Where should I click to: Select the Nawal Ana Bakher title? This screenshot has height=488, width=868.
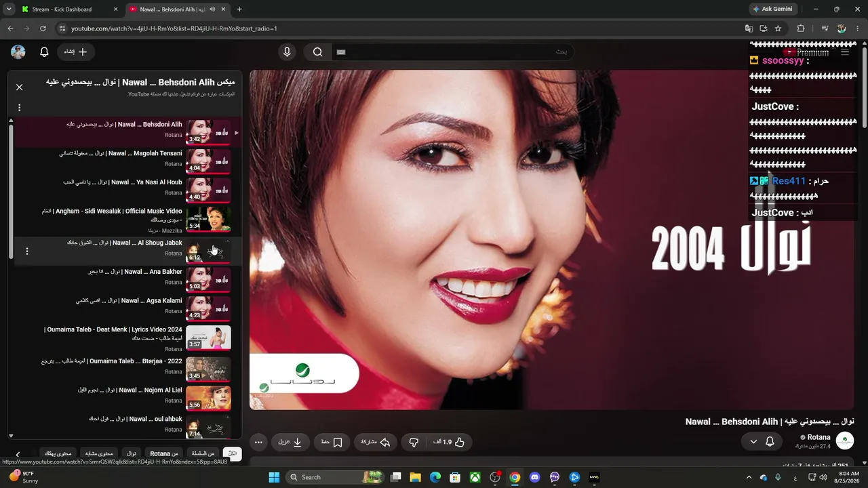(135, 272)
